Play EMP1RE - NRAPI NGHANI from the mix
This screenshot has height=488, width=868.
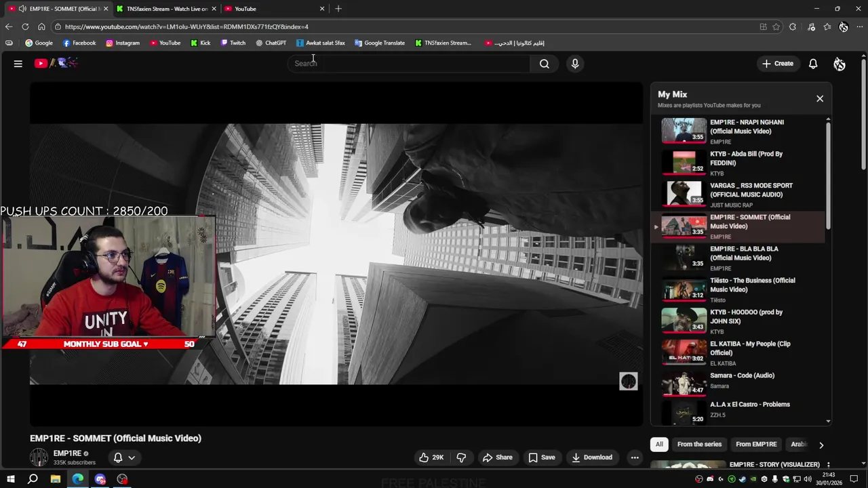[738, 131]
